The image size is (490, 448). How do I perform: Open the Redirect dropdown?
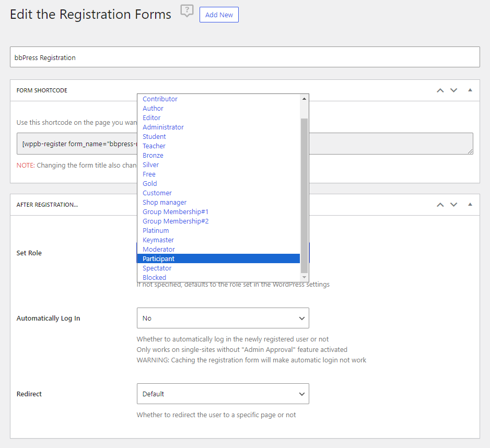tap(223, 394)
